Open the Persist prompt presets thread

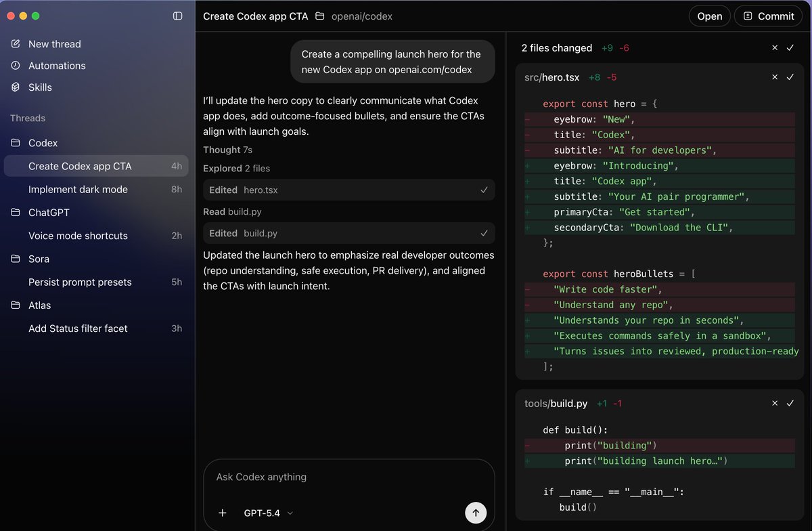96,282
